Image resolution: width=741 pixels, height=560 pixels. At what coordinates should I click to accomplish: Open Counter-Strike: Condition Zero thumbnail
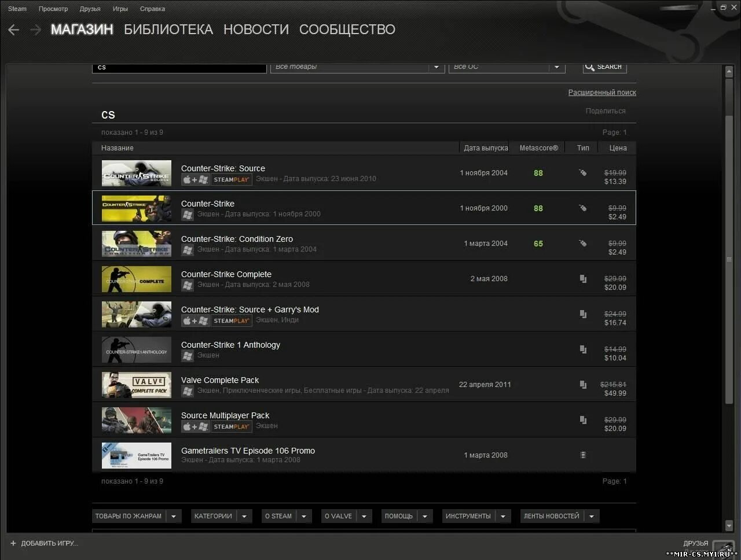(x=137, y=244)
